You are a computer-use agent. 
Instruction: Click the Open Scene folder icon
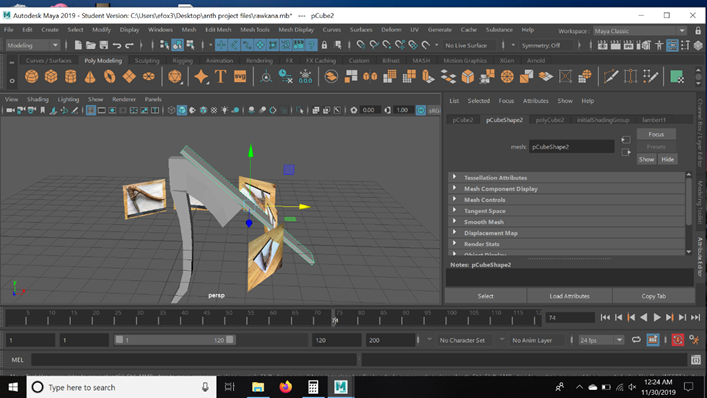coord(91,45)
